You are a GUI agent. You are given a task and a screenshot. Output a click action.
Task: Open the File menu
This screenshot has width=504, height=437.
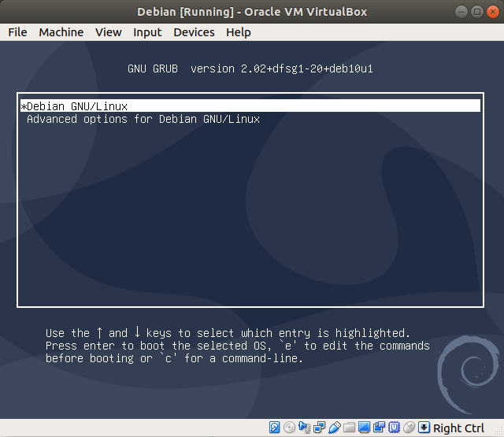[17, 32]
